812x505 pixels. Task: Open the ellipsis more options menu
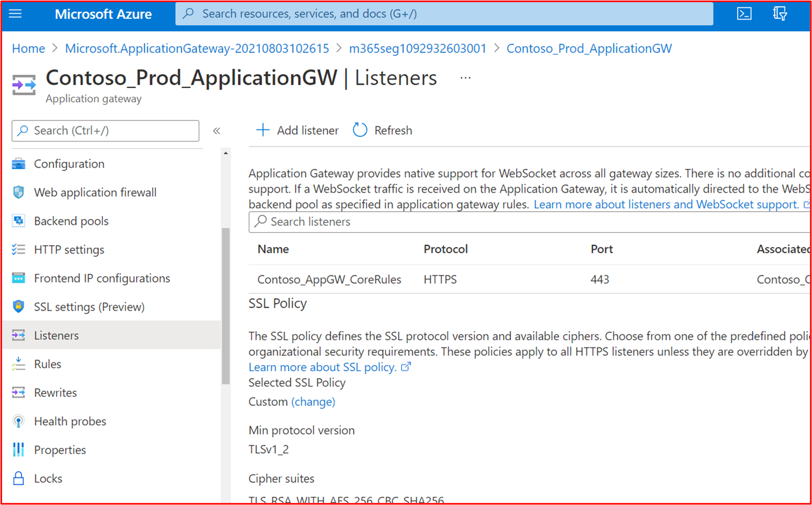[x=465, y=78]
